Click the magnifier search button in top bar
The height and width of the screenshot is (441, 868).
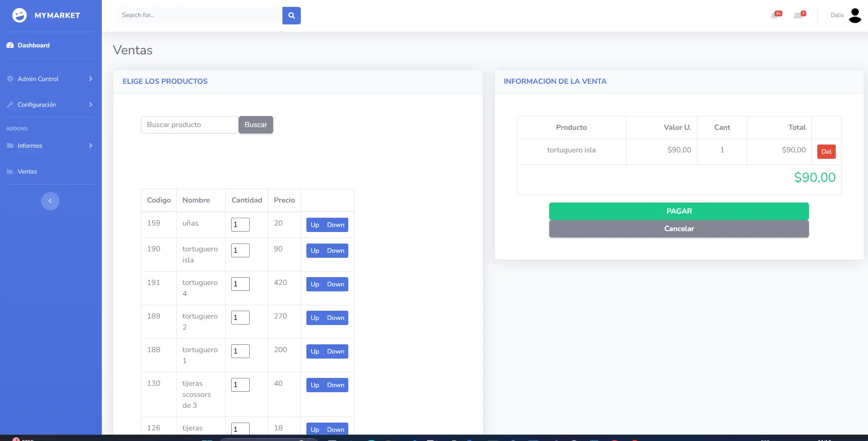click(291, 16)
